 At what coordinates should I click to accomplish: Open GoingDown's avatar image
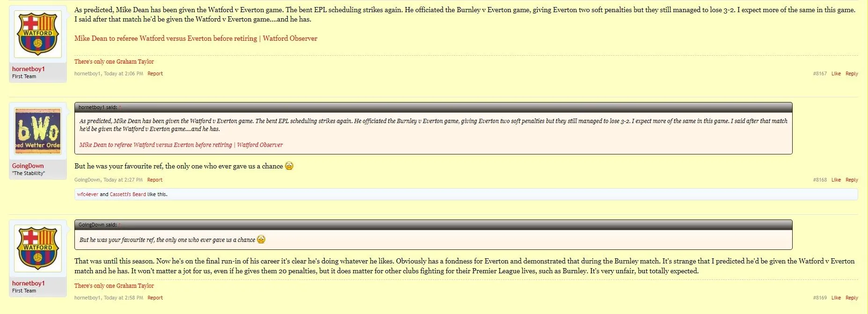point(38,131)
